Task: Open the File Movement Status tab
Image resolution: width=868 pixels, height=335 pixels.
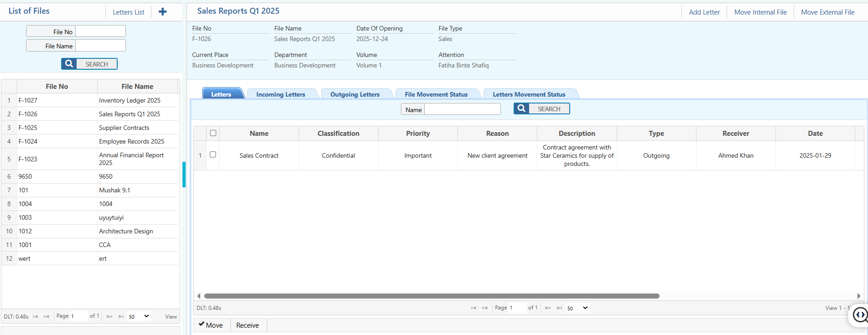Action: [436, 94]
